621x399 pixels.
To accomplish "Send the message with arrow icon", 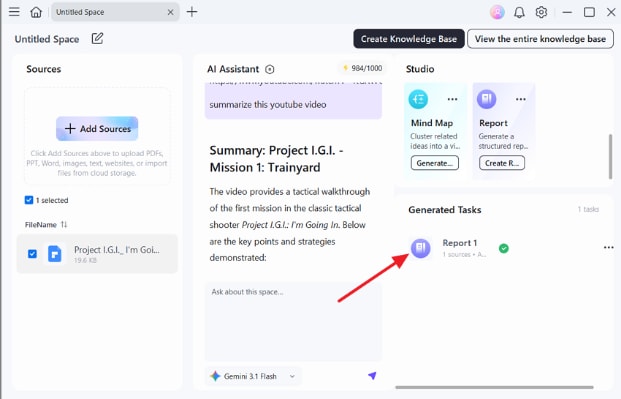I will [372, 376].
